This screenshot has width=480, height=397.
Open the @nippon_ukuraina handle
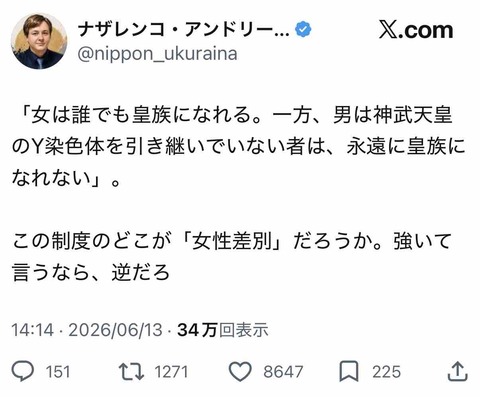click(158, 54)
